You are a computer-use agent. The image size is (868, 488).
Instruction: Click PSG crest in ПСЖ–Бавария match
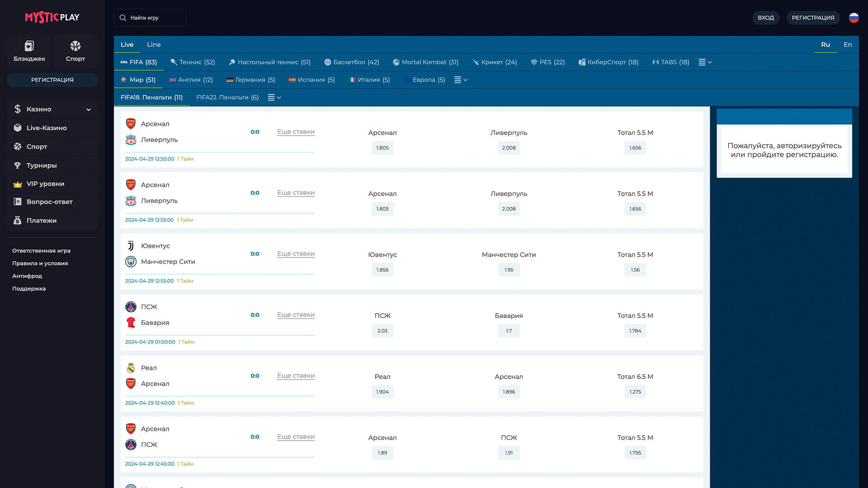pyautogui.click(x=131, y=307)
